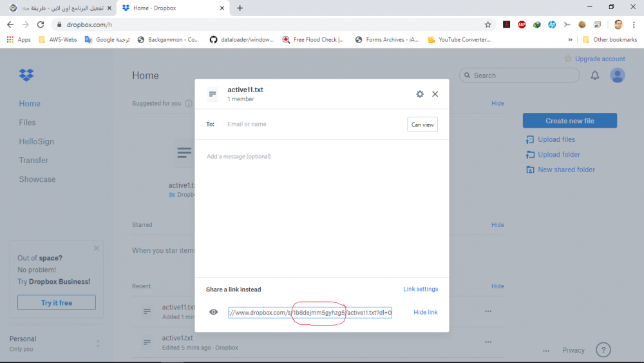Switch to the Arabic-titled browser tab
This screenshot has width=644, height=363.
61,8
